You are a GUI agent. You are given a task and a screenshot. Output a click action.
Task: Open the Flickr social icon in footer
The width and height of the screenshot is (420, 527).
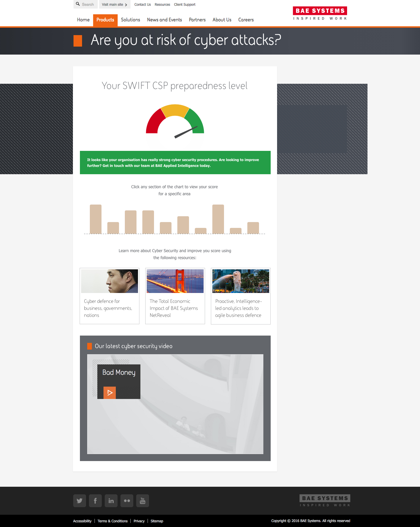click(127, 501)
